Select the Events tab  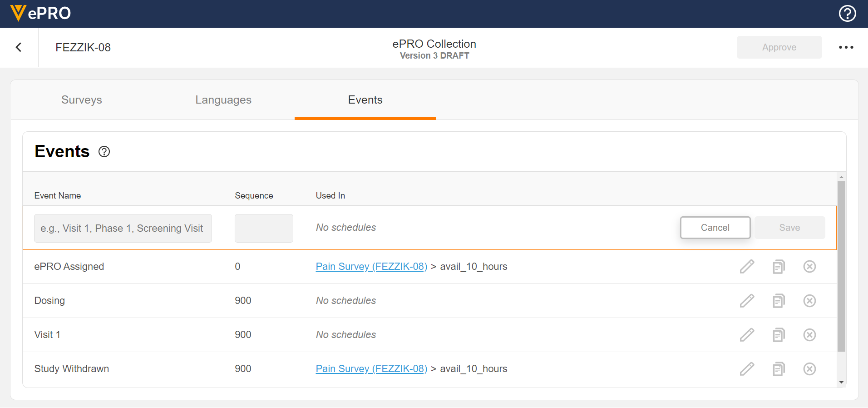click(365, 100)
